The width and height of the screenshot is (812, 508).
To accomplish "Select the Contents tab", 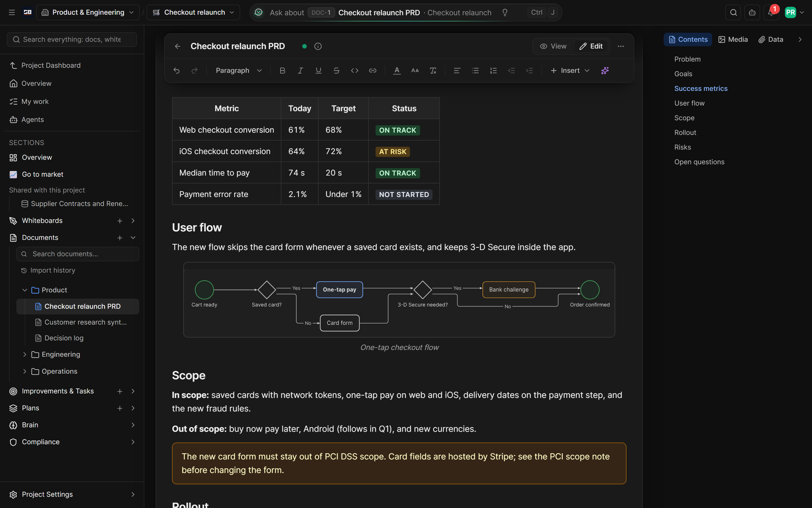I will pos(688,40).
